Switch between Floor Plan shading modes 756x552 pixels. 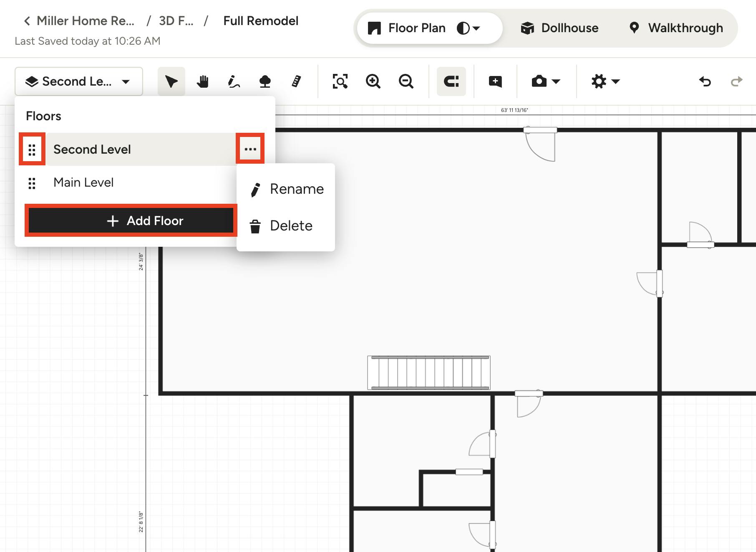(x=468, y=28)
